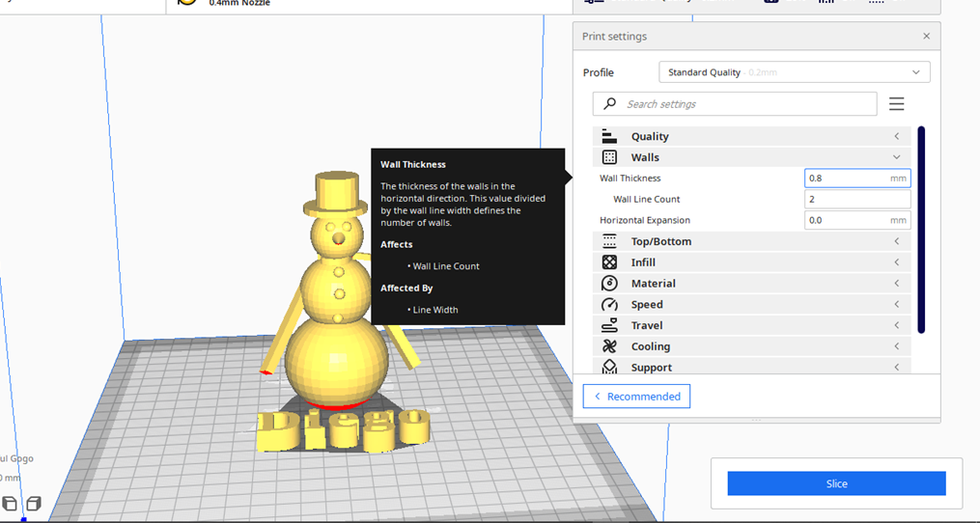The width and height of the screenshot is (980, 523).
Task: Click the Walls category label
Action: (645, 157)
